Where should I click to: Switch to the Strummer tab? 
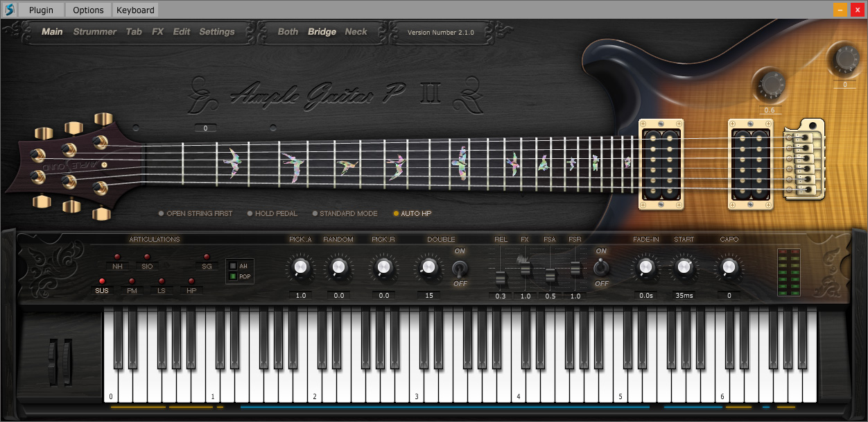coord(95,32)
